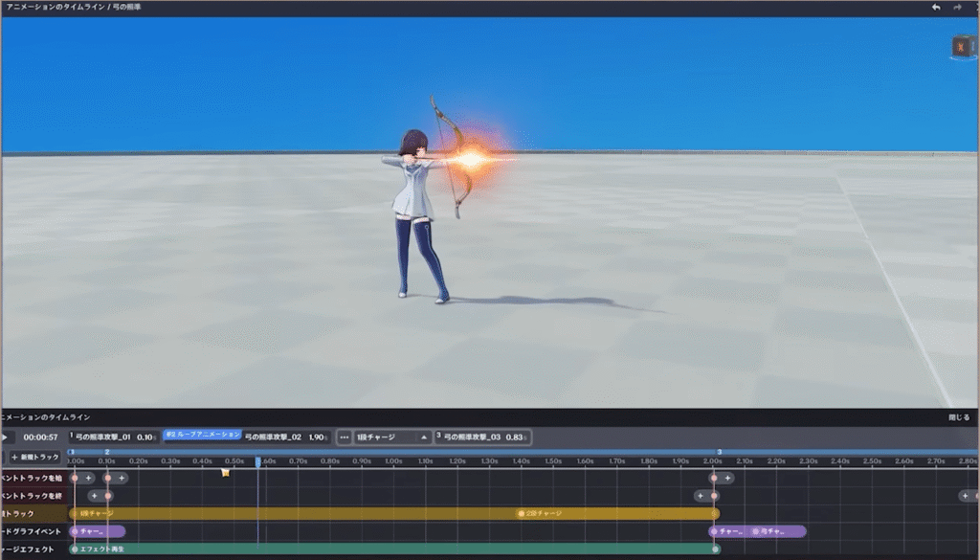Click the ループアニメーション loop tag
The height and width of the screenshot is (560, 980).
[x=202, y=434]
